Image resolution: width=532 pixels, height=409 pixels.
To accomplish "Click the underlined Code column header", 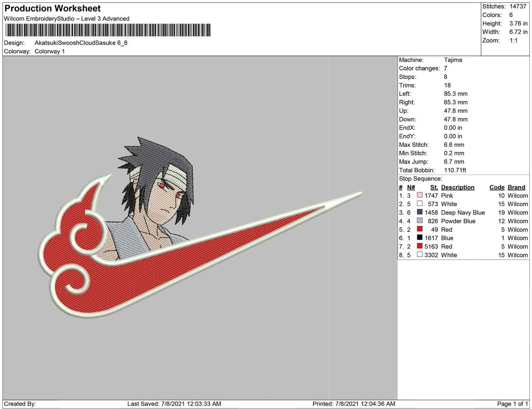I will (497, 187).
